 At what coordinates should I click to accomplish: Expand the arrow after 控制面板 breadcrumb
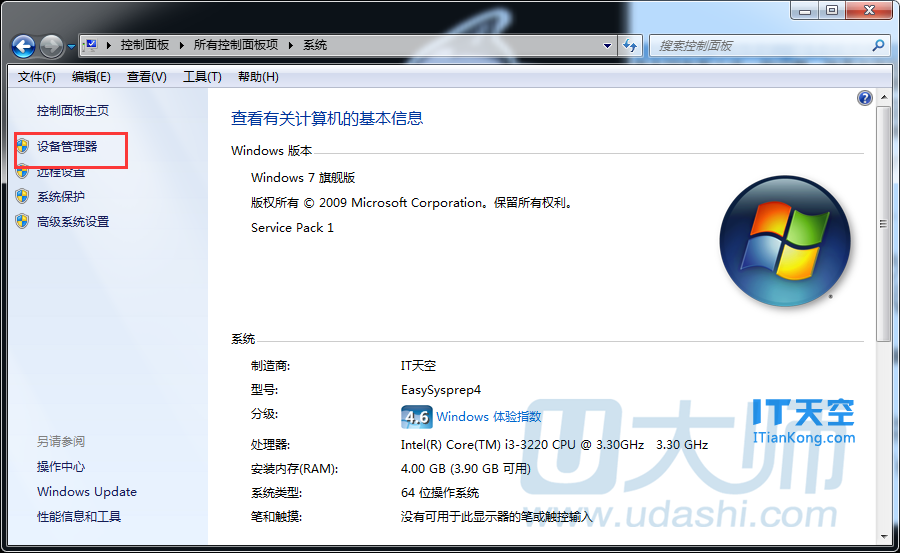point(181,45)
